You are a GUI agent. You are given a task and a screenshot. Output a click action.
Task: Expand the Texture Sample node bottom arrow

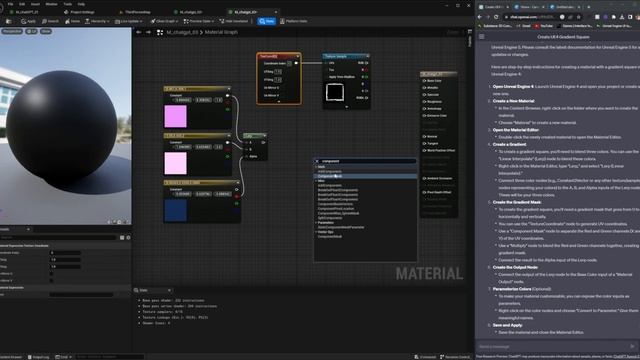pos(347,107)
